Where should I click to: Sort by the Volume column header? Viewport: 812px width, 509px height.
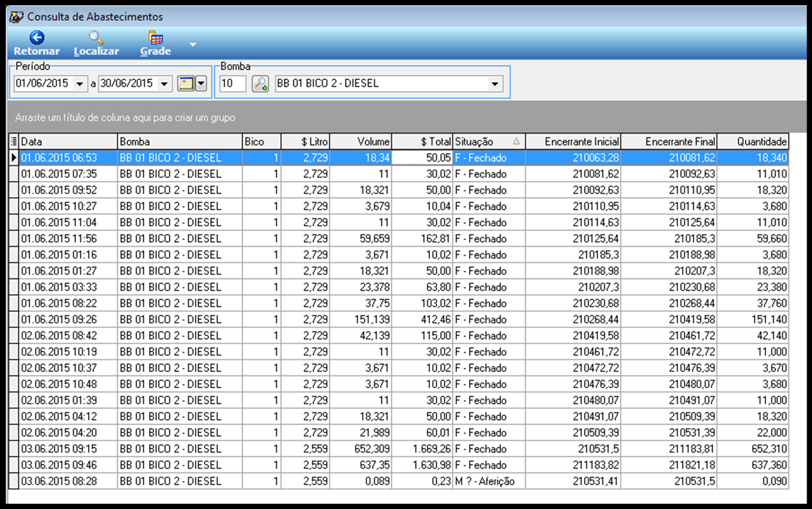coord(360,142)
